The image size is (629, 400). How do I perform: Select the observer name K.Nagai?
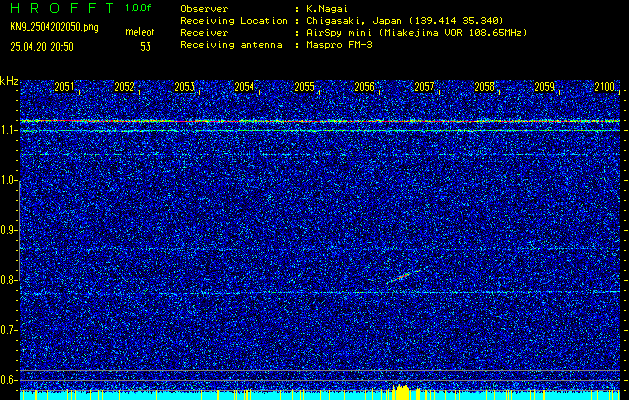[x=326, y=8]
